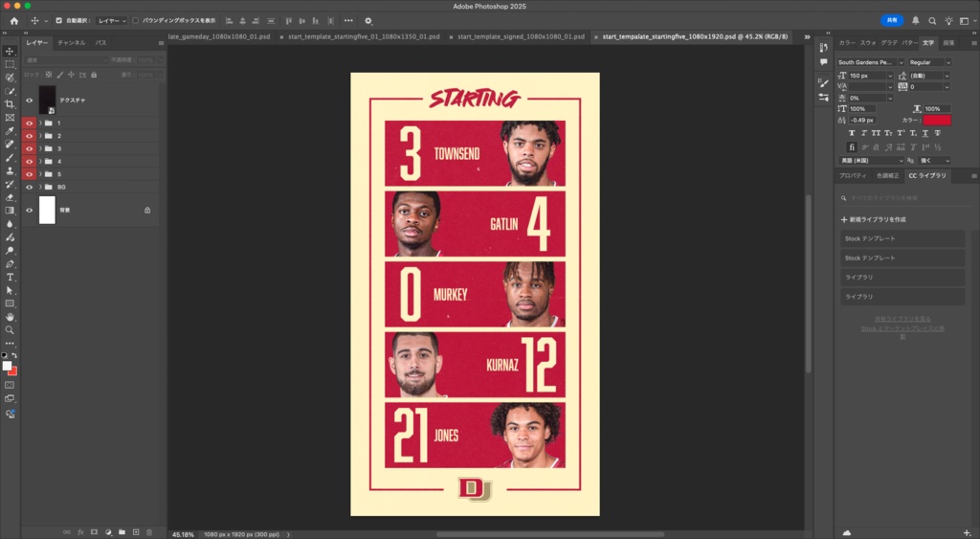The width and height of the screenshot is (980, 539).
Task: Click the add layer style fx icon
Action: (x=80, y=532)
